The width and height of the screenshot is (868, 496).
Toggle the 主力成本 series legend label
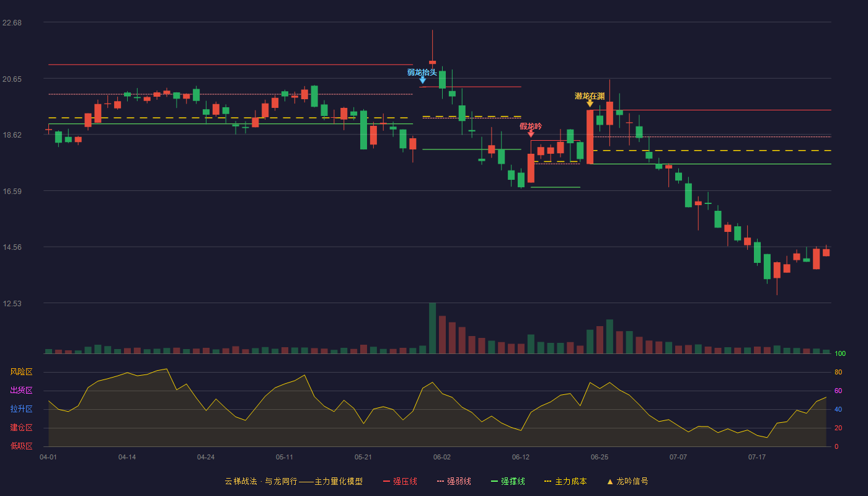(x=570, y=481)
